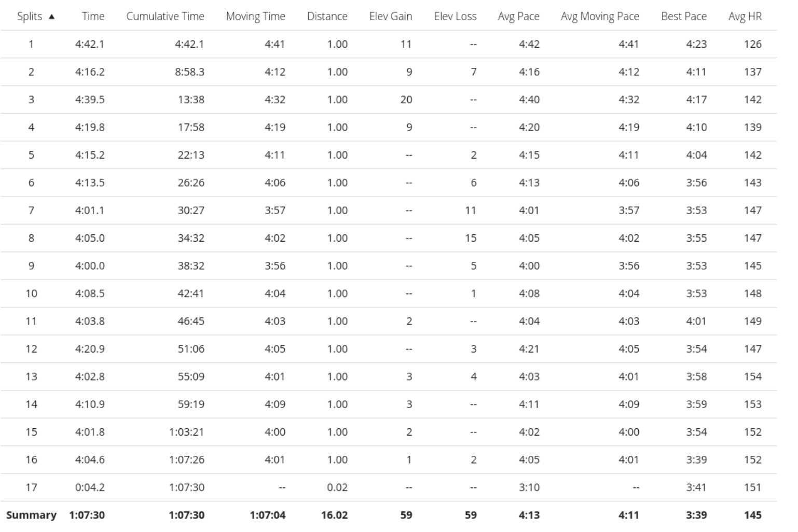798x532 pixels.
Task: Select the Cumulative Time column header
Action: (x=165, y=16)
